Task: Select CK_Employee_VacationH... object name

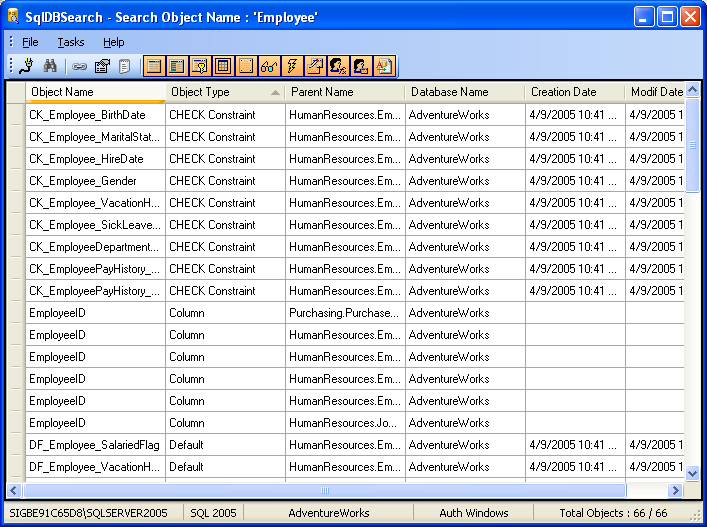Action: click(94, 203)
